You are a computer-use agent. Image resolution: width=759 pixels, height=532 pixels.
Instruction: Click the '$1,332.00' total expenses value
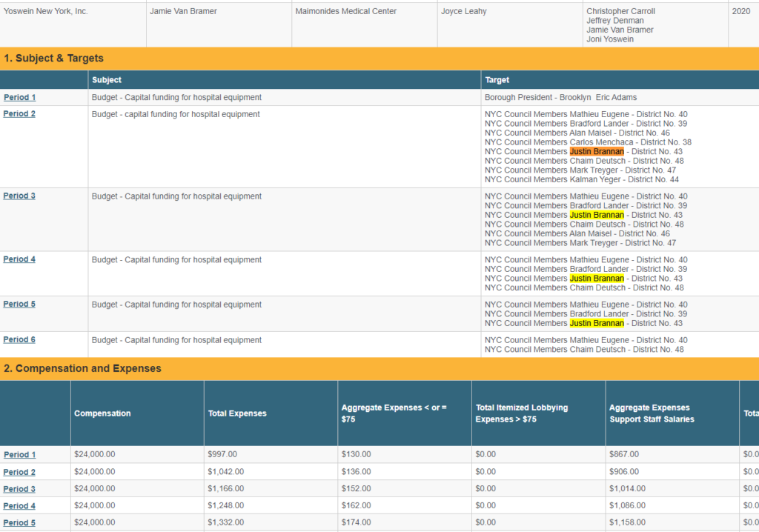click(x=226, y=523)
